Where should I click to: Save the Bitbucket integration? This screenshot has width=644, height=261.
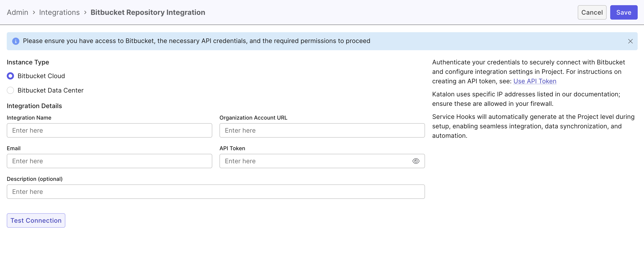[x=623, y=12]
